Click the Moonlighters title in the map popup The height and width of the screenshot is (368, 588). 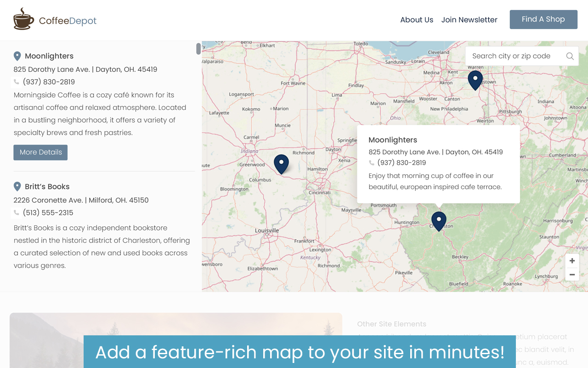click(x=393, y=140)
